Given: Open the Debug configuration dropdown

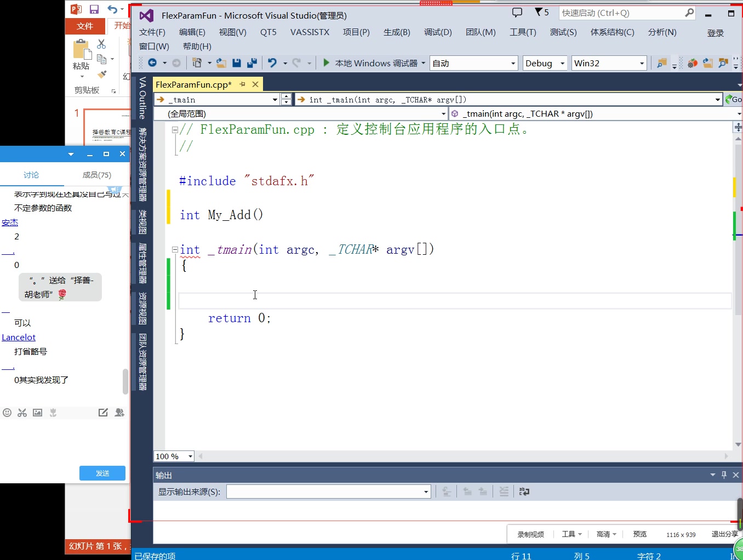Looking at the screenshot, I should [x=564, y=63].
